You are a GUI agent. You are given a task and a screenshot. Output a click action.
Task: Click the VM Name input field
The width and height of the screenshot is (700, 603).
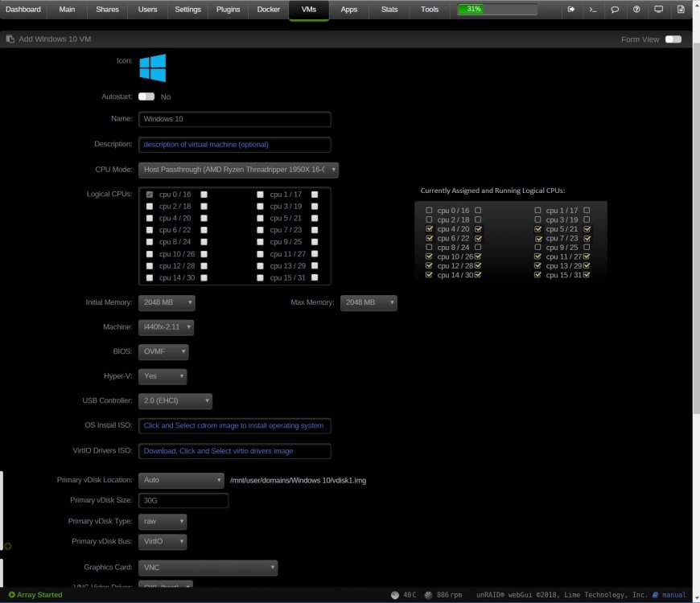click(235, 119)
